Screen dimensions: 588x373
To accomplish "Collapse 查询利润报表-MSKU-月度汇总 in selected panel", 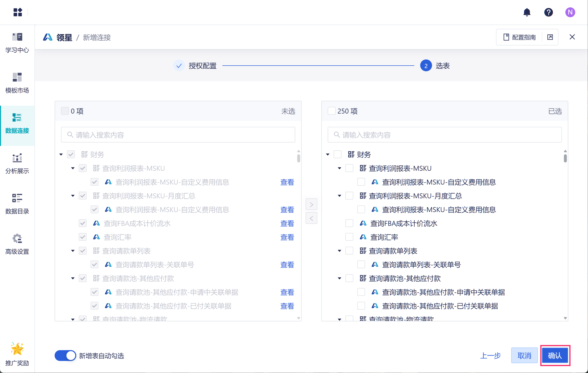I will [x=340, y=196].
